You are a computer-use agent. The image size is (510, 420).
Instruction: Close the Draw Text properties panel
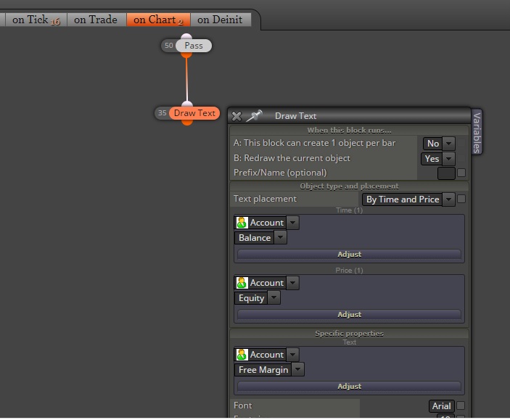click(237, 116)
